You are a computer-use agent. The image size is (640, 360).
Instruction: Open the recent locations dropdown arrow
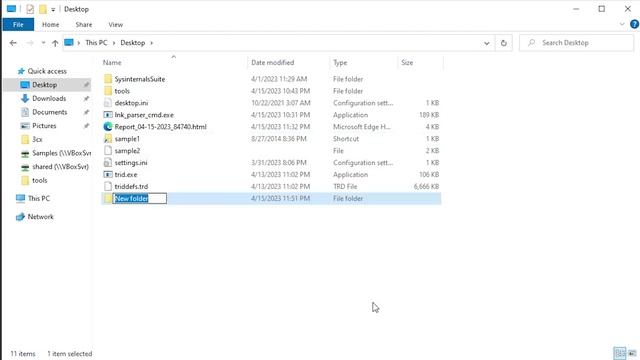[43, 43]
